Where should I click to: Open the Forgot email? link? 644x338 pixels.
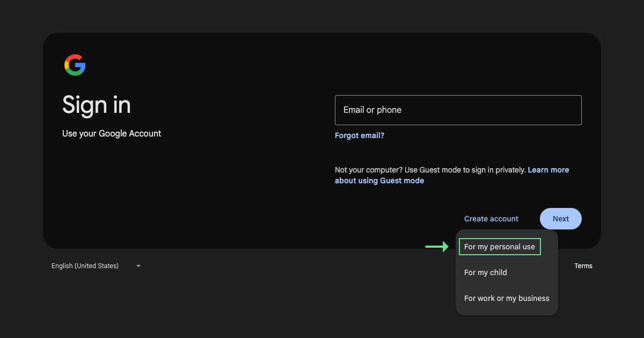(360, 135)
